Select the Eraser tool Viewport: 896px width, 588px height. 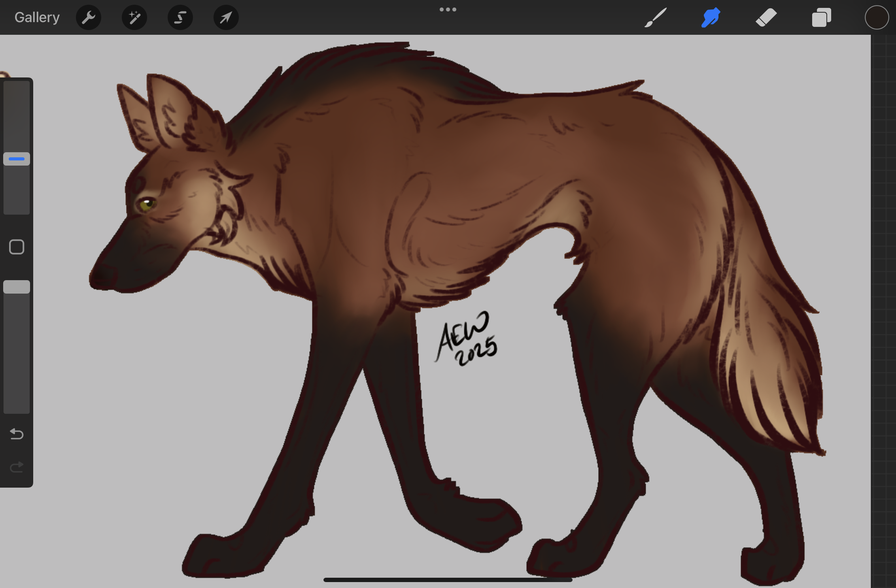point(766,17)
